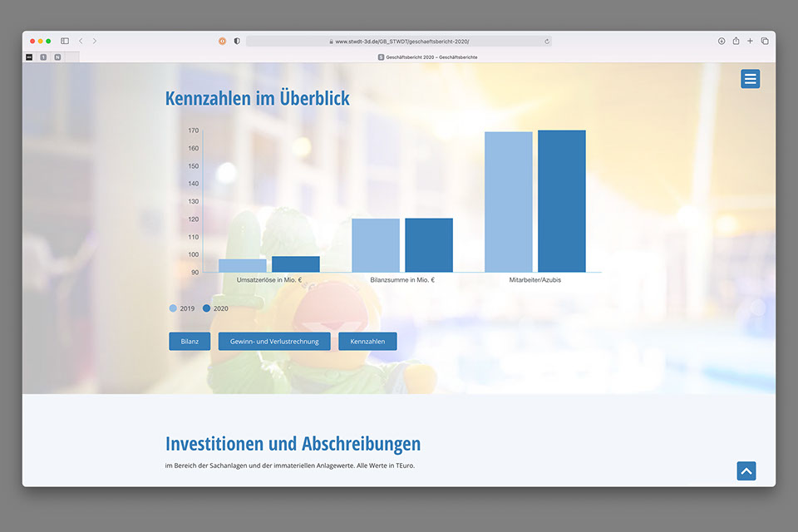Image resolution: width=798 pixels, height=532 pixels.
Task: Open the Safari downloads icon
Action: coord(722,41)
